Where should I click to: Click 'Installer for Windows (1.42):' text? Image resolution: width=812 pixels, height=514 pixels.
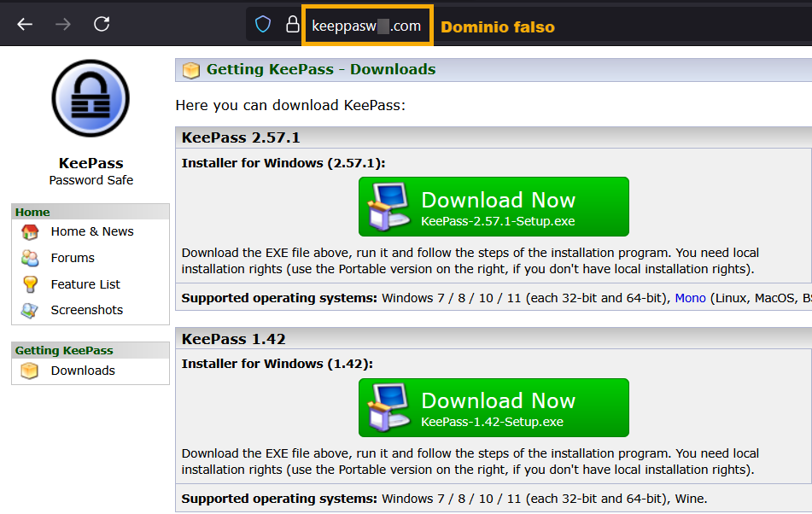(277, 364)
